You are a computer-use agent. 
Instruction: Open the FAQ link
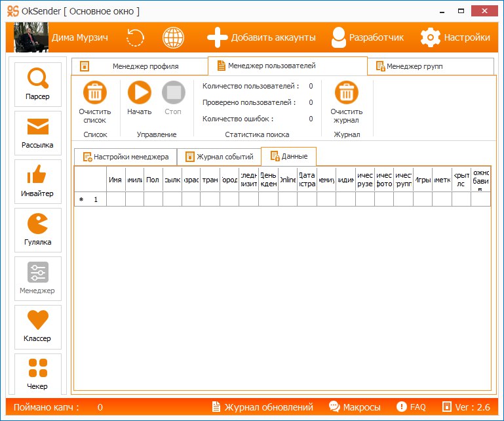410,407
